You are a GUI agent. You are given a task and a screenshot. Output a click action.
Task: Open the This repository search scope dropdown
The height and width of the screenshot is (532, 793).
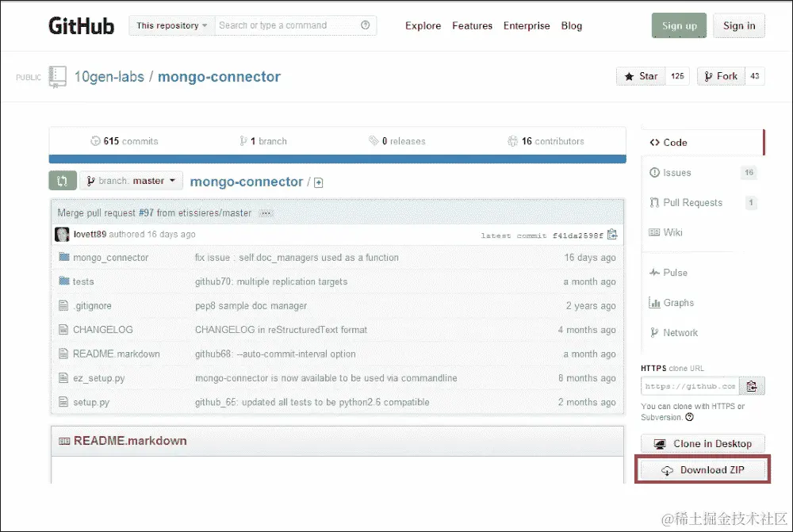[172, 25]
